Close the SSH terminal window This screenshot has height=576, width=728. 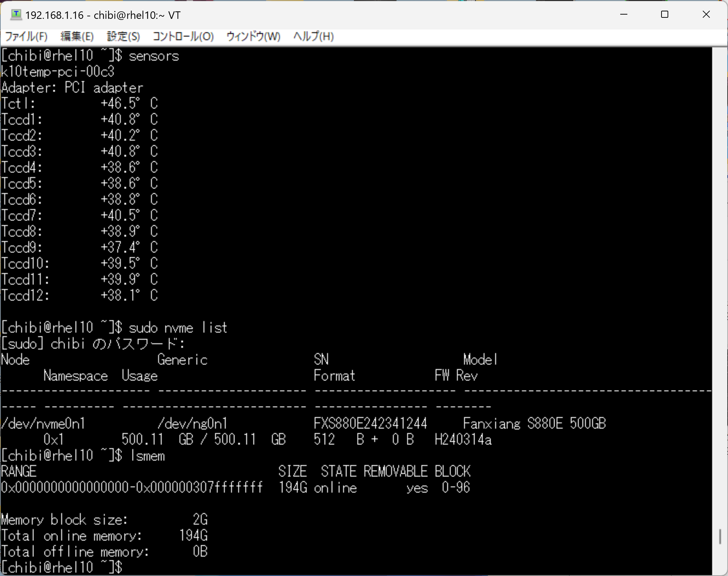point(706,15)
